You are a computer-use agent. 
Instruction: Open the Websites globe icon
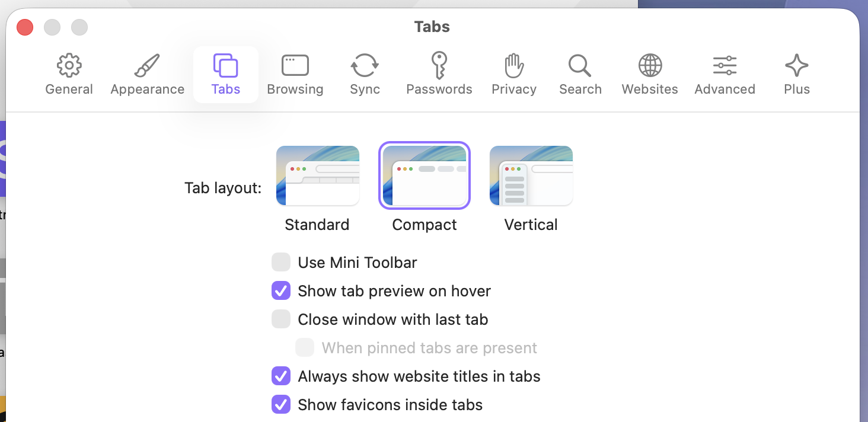coord(650,66)
